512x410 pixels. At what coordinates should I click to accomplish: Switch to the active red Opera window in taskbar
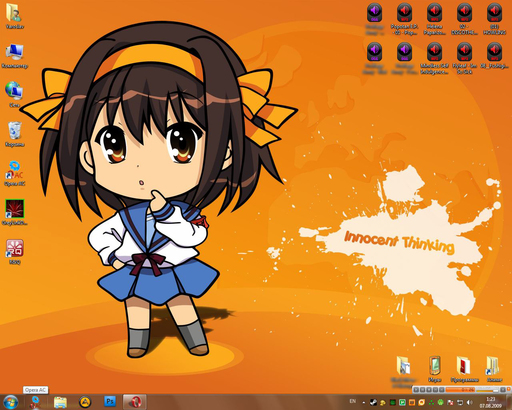pos(135,402)
